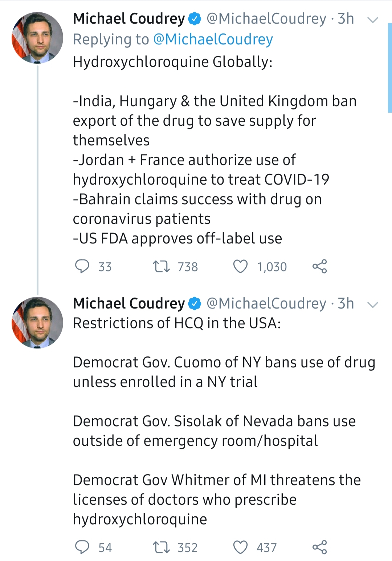Retweet the Restrictions of HCQ tweet
392x561 pixels.
(161, 547)
